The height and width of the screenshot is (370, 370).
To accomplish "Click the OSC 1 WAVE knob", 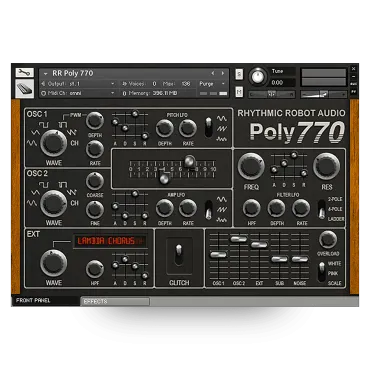I will pyautogui.click(x=53, y=144).
